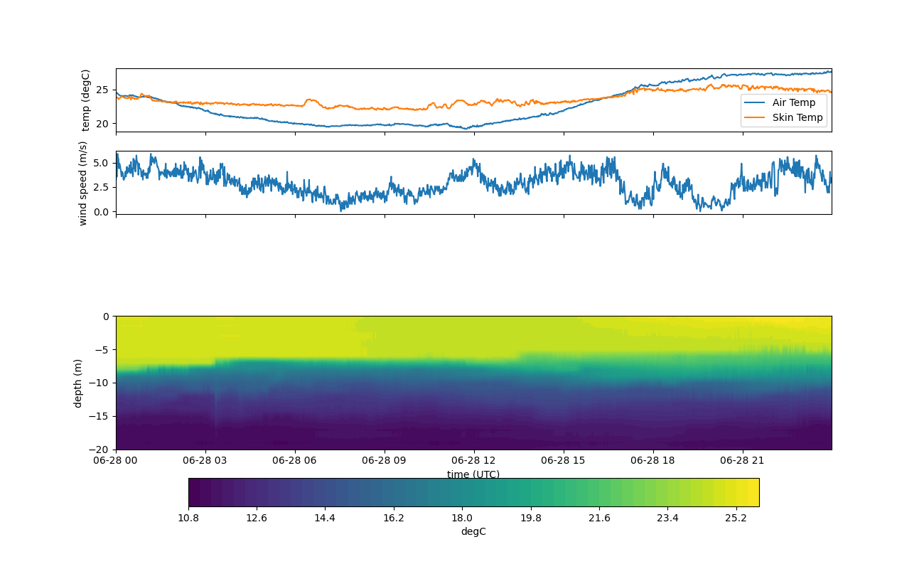Click the Skin Temp legend entry
The image size is (924, 569).
(x=797, y=117)
